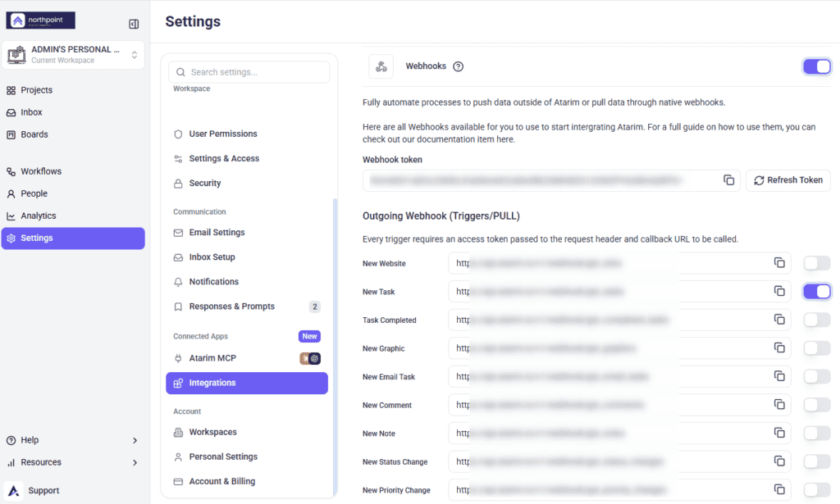Open Inbox Setup
This screenshot has width=840, height=504.
point(247,257)
